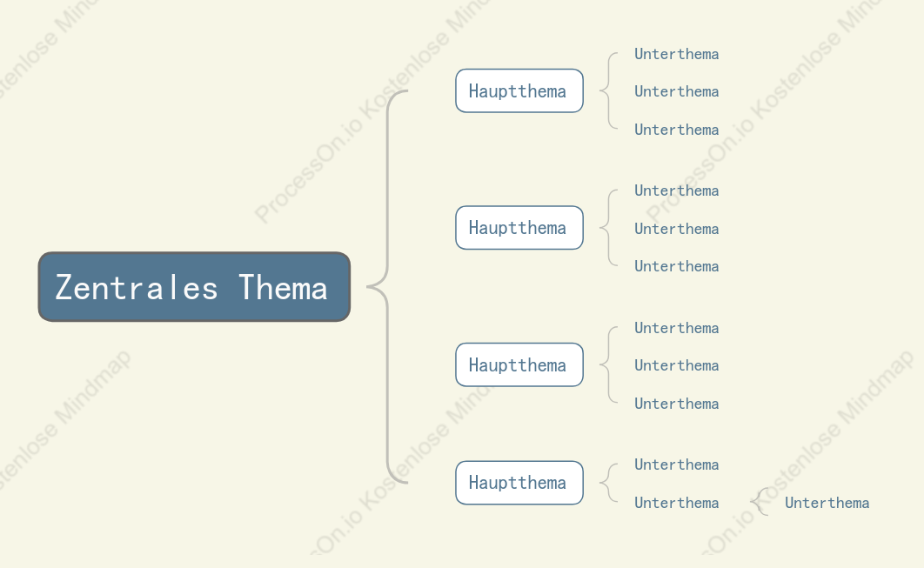Click first Unterthema under fourth Hauptthema
The height and width of the screenshot is (568, 924).
click(677, 464)
